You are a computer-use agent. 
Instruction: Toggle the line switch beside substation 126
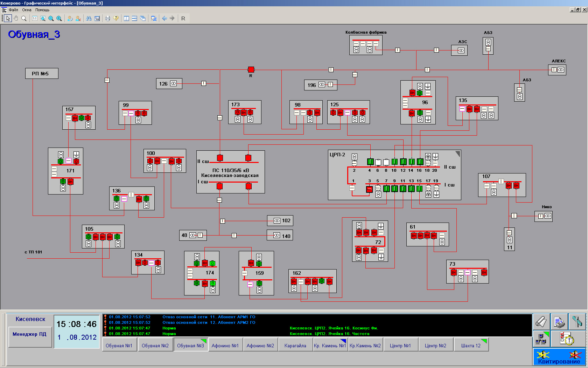click(x=204, y=83)
